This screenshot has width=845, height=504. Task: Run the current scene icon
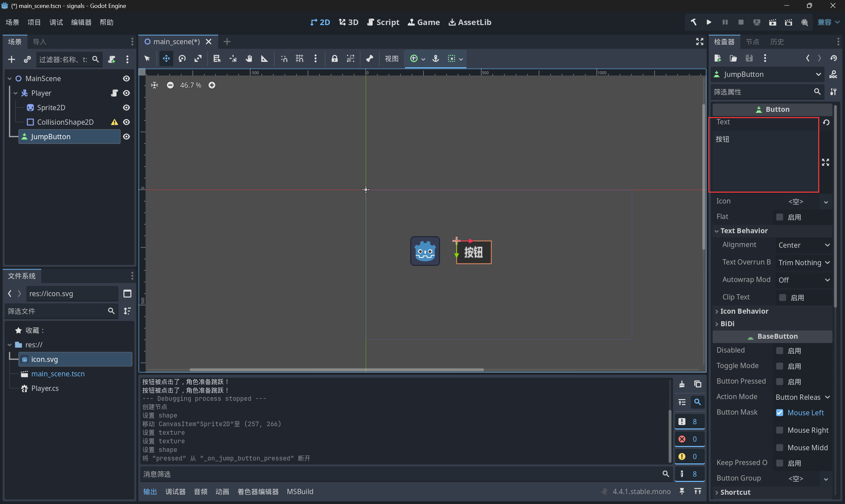pyautogui.click(x=773, y=22)
